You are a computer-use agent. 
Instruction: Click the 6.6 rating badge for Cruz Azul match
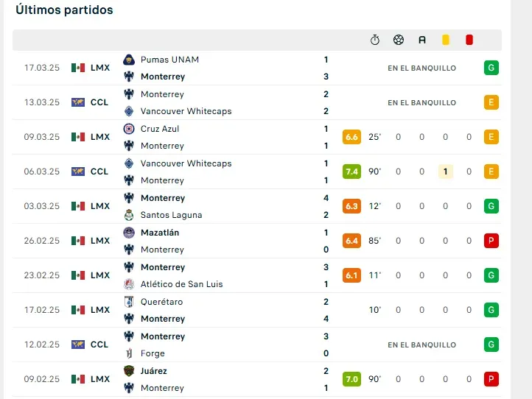pyautogui.click(x=351, y=137)
